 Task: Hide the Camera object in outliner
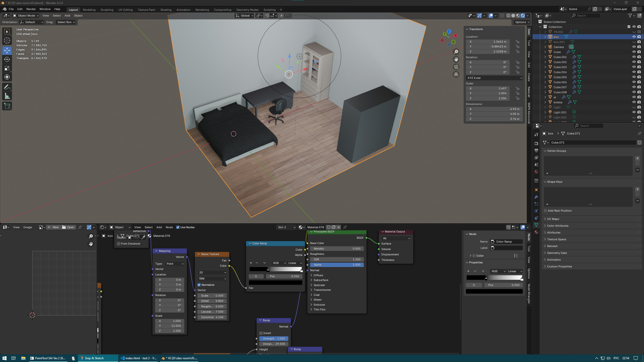coord(634,47)
